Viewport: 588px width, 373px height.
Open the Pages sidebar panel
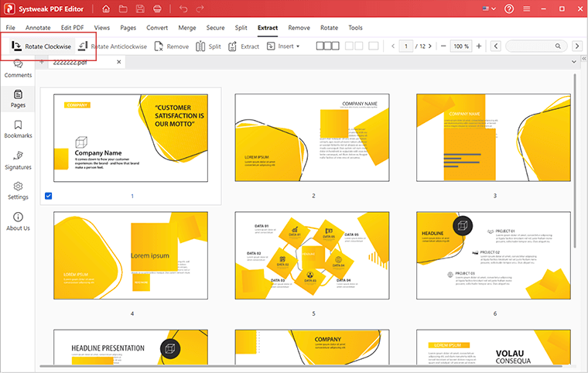(x=18, y=99)
